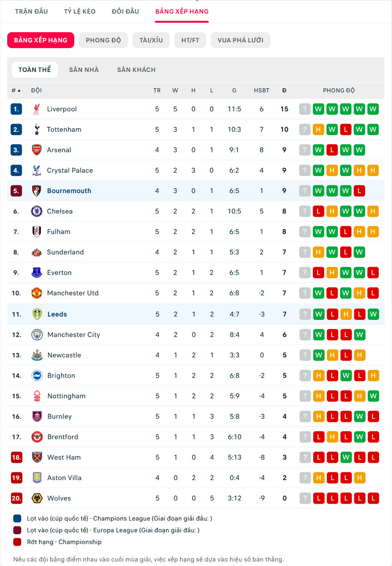Click the Đ points column header
The height and width of the screenshot is (566, 392).
pos(284,91)
